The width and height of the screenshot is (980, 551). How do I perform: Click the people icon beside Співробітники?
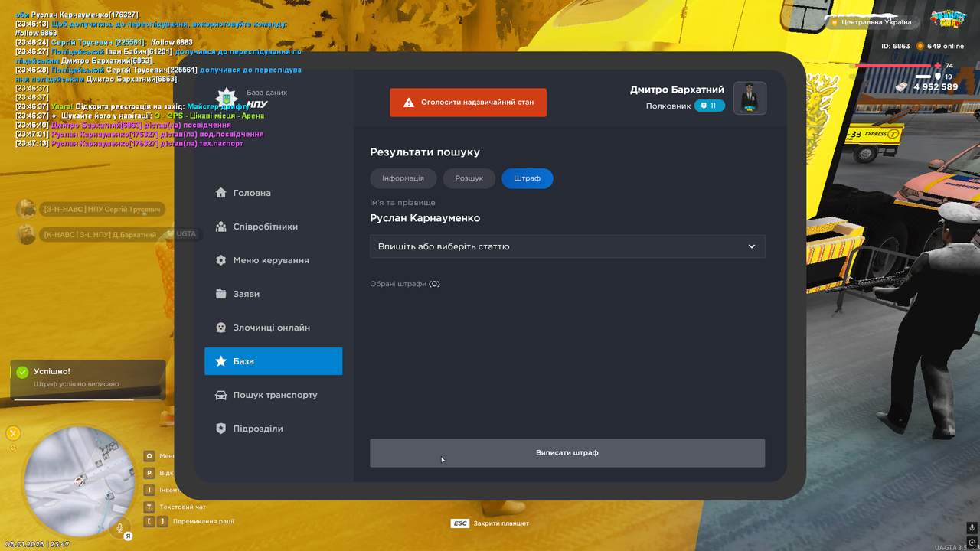click(220, 227)
